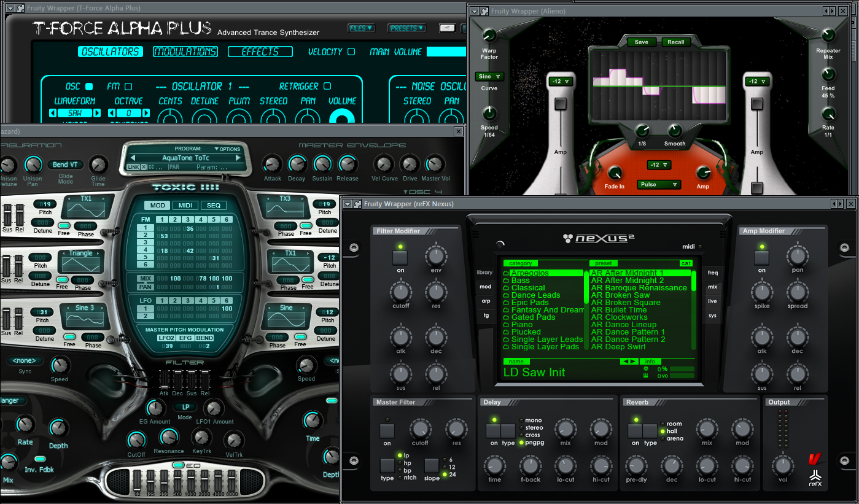The width and height of the screenshot is (859, 504).
Task: Open the Alieno wrapper options arrow
Action: (x=475, y=11)
